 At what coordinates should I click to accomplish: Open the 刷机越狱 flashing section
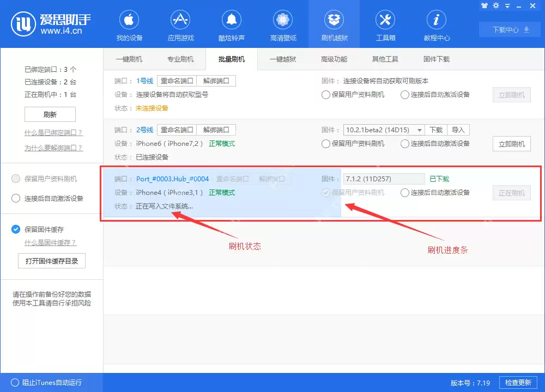(334, 24)
